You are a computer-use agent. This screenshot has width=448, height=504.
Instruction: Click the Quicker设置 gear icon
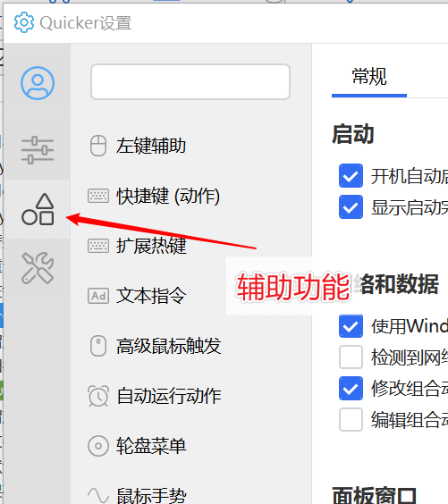[x=24, y=22]
